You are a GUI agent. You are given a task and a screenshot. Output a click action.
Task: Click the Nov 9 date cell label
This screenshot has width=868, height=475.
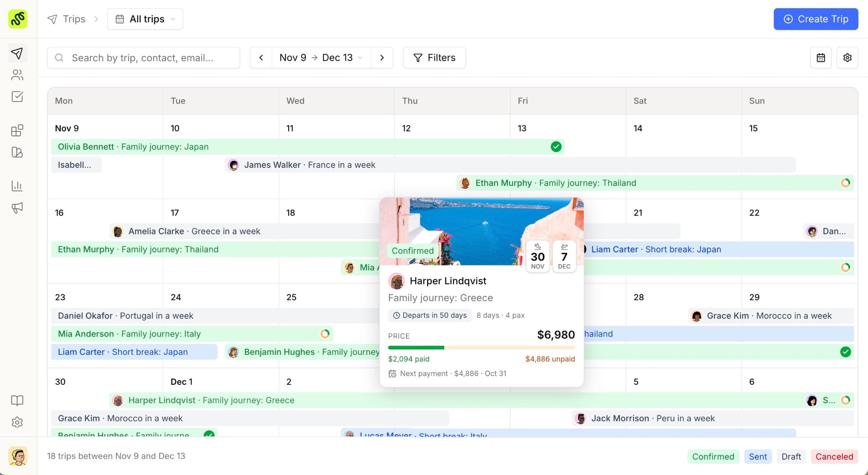(67, 128)
